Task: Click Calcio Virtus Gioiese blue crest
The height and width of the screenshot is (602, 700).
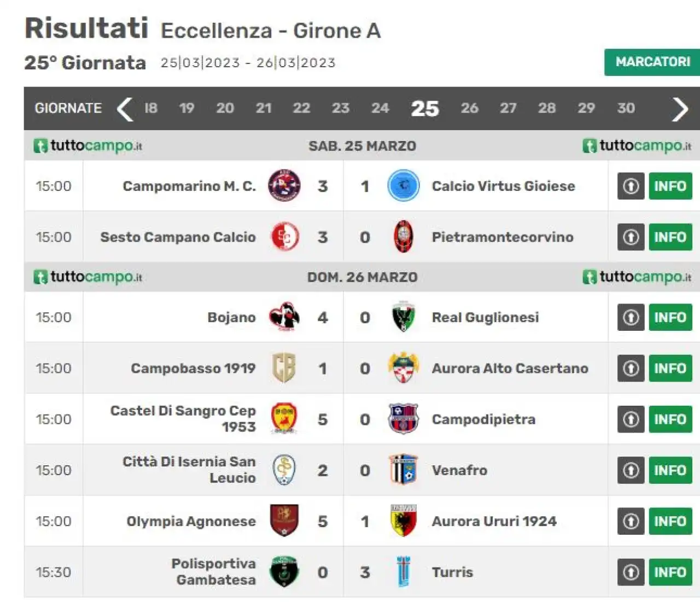Action: [x=404, y=186]
